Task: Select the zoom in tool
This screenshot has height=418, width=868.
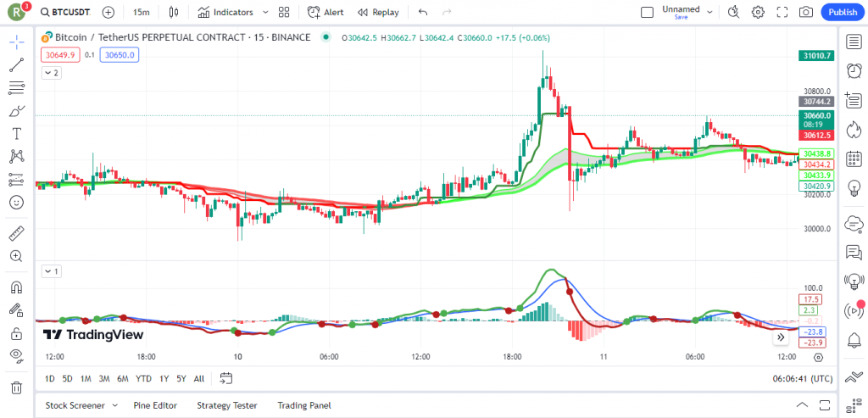Action: click(17, 256)
